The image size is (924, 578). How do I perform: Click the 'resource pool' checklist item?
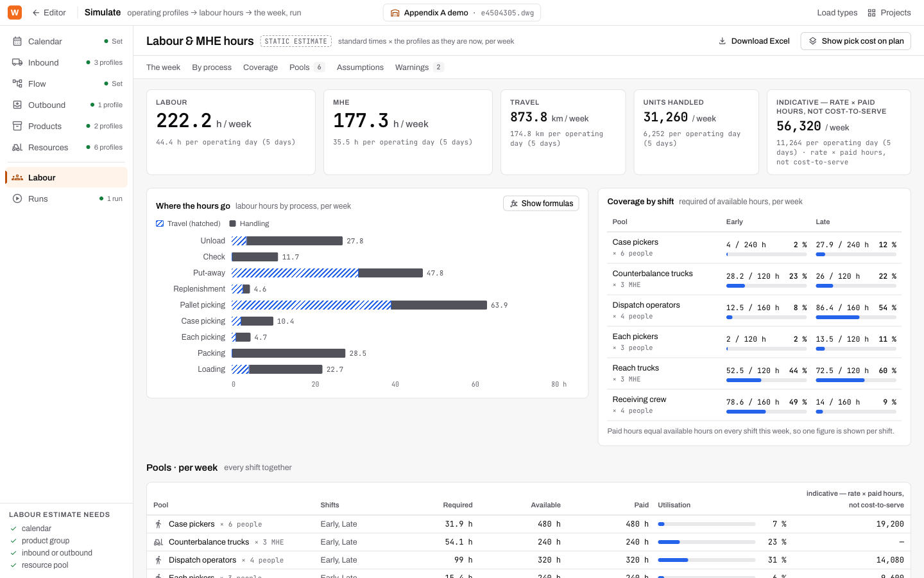(x=45, y=565)
